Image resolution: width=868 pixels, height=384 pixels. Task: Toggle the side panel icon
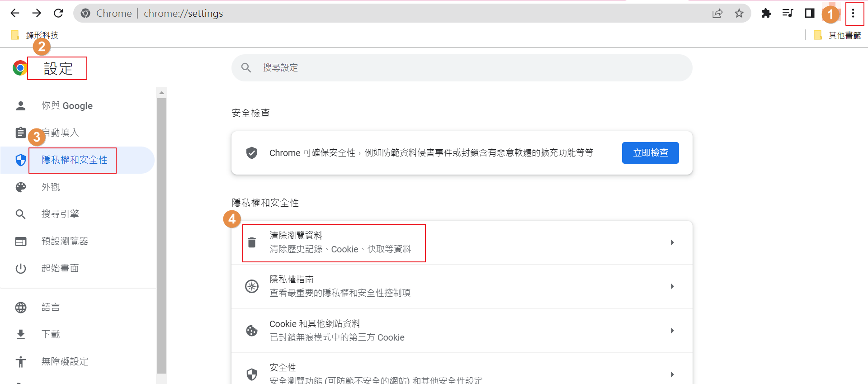point(809,13)
